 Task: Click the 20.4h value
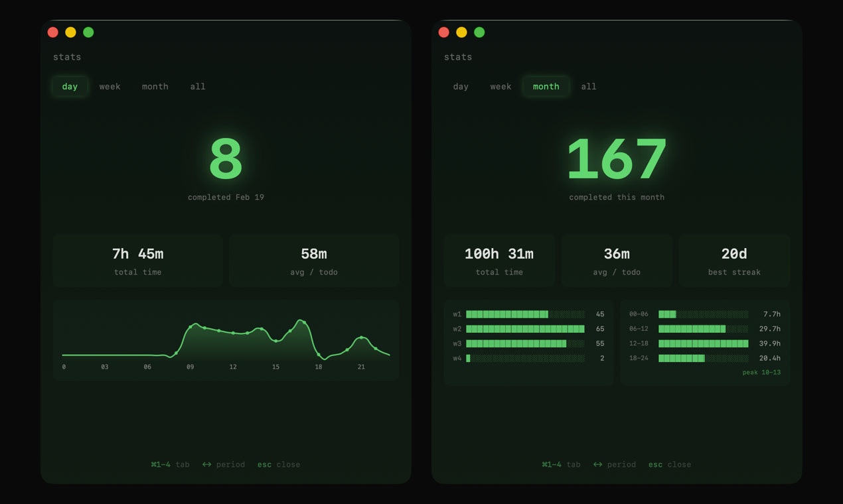[x=770, y=358]
